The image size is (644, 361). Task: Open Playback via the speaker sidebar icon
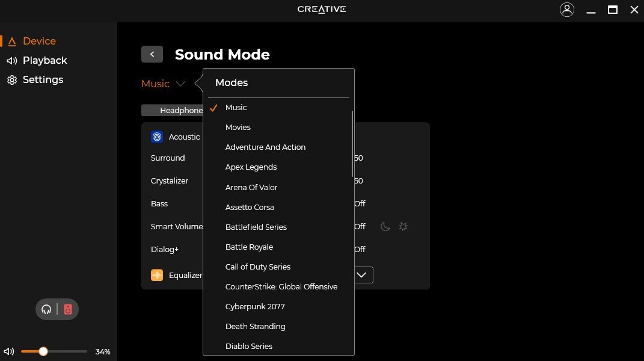(x=11, y=60)
